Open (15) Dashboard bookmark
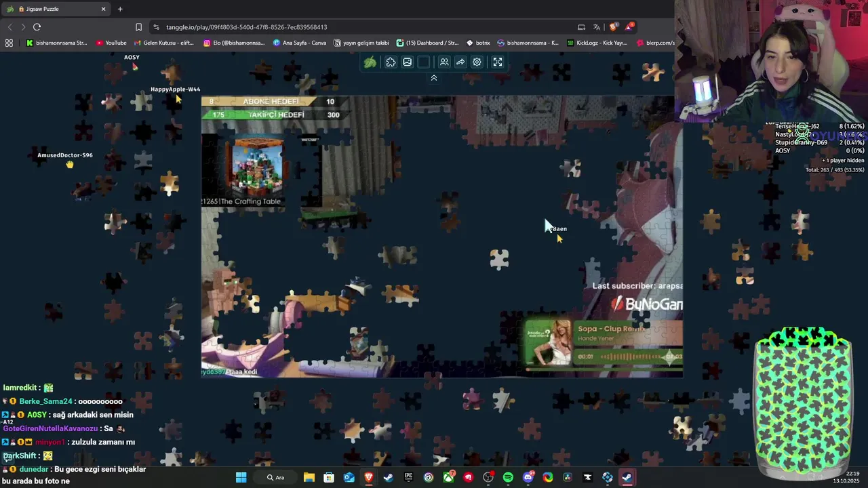The width and height of the screenshot is (868, 488). click(427, 43)
